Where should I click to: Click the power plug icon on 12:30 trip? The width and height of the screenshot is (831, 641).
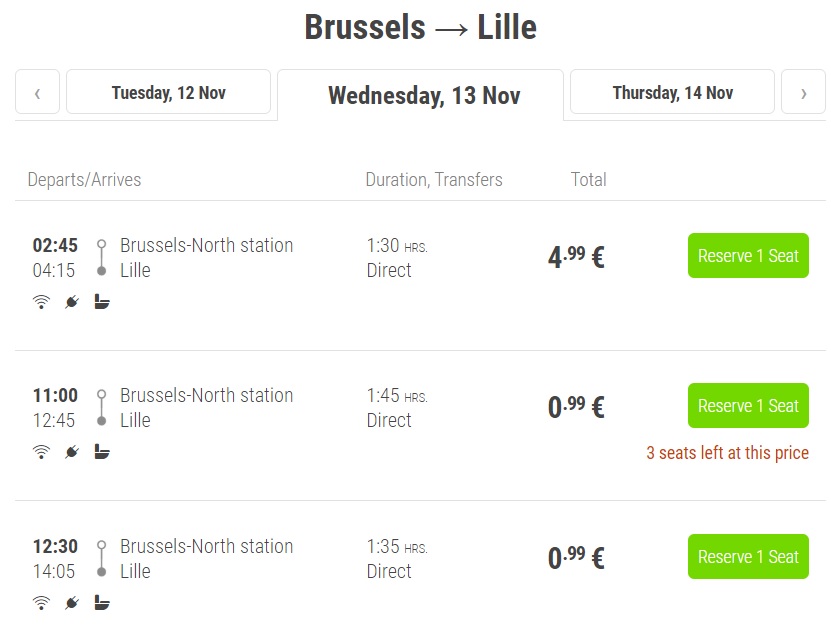70,603
